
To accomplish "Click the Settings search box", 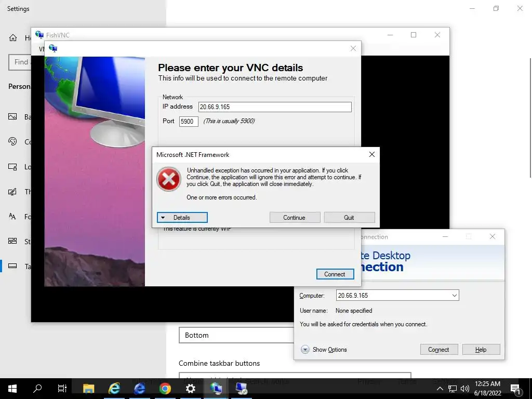I will (x=20, y=62).
